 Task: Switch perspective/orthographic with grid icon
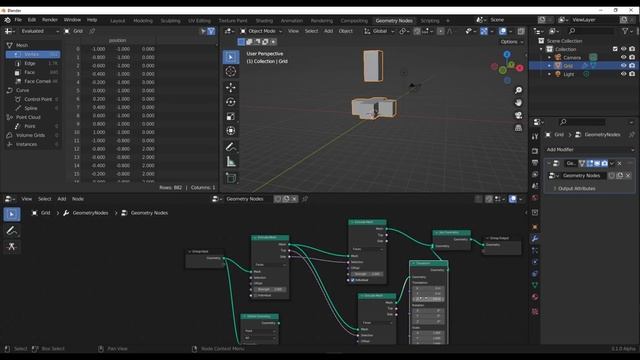(x=518, y=128)
